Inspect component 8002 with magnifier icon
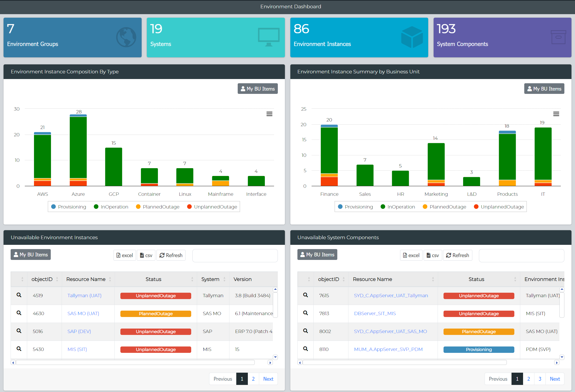This screenshot has height=392, width=575. [x=306, y=331]
